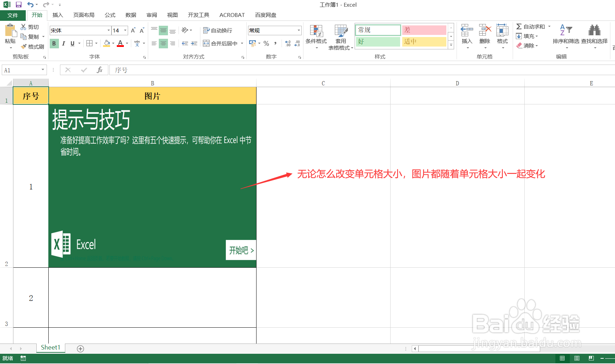Viewport: 615px width, 364px height.
Task: Toggle Middle Align vertical alignment
Action: 163,30
